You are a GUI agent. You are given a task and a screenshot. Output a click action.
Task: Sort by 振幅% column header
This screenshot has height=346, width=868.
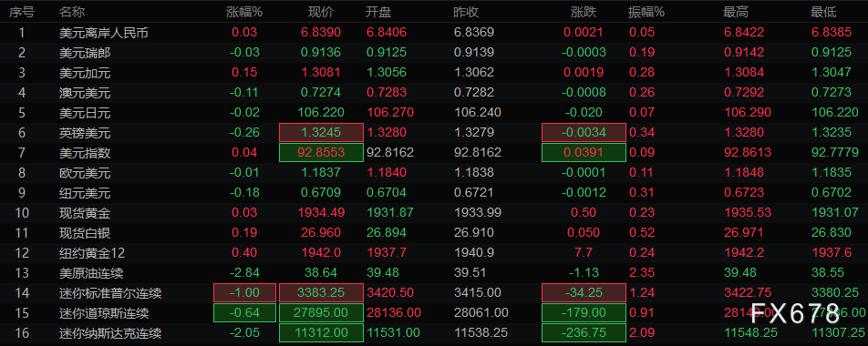tap(646, 12)
